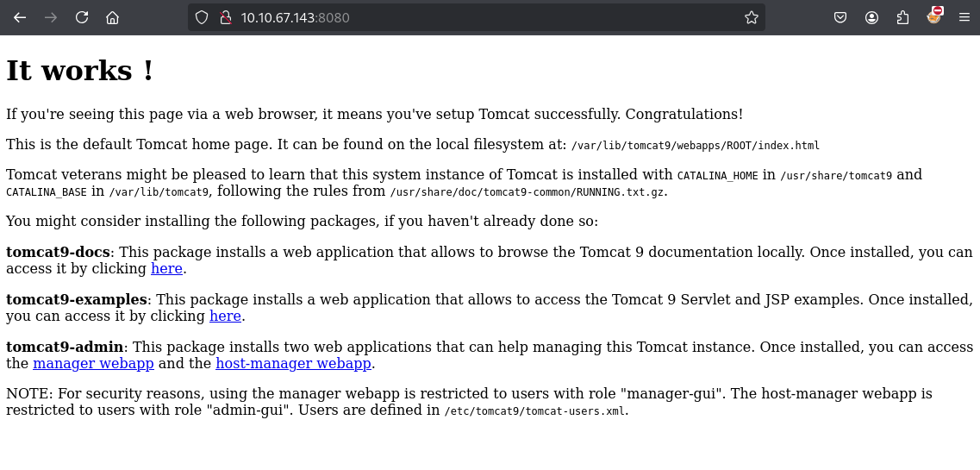Viewport: 980px width, 470px height.
Task: Click the tomcat-users.xml file path text
Action: tap(535, 411)
